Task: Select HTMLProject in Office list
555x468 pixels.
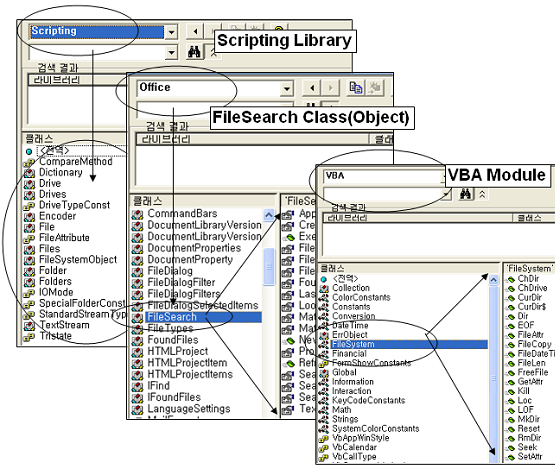Action: [178, 352]
